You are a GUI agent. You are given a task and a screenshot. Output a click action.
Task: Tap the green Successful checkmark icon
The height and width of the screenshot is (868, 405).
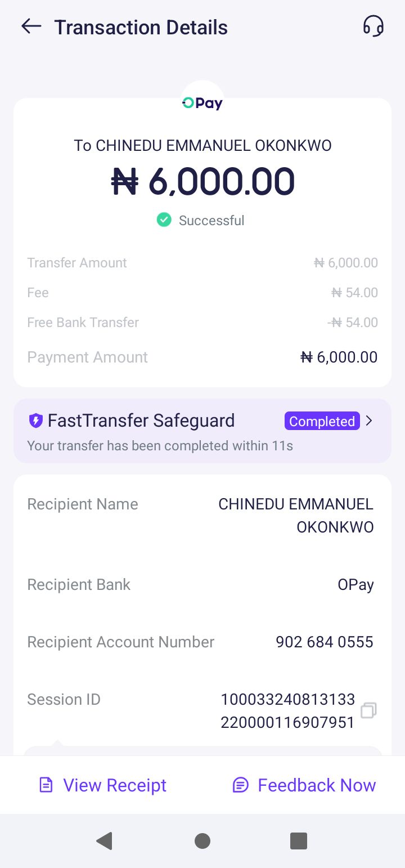(164, 220)
